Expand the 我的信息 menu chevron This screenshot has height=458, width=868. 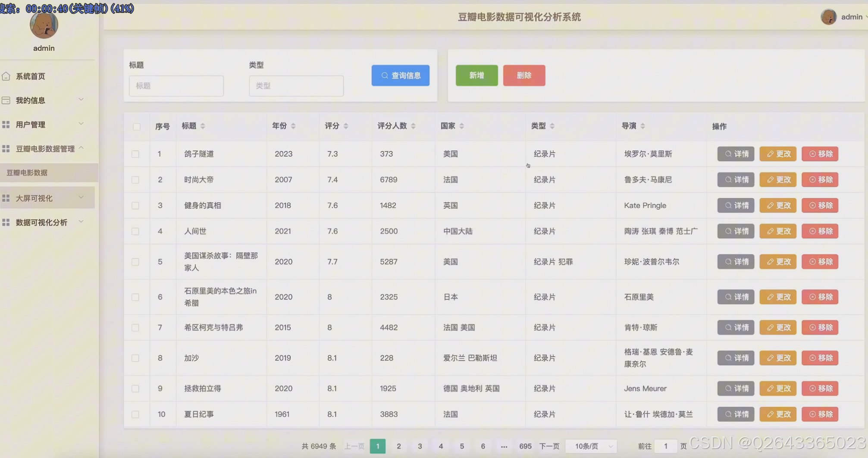click(81, 100)
